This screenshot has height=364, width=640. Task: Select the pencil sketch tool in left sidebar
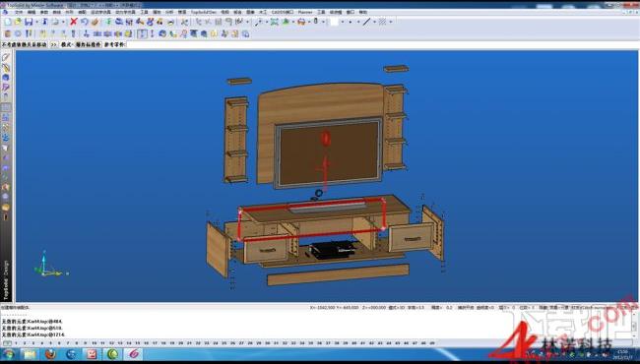tap(6, 57)
